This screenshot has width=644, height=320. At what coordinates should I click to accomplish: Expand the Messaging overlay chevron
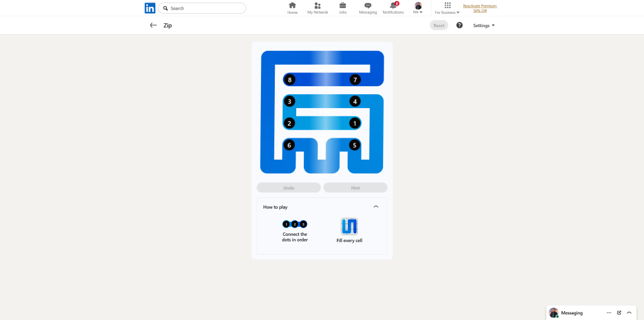tap(629, 312)
